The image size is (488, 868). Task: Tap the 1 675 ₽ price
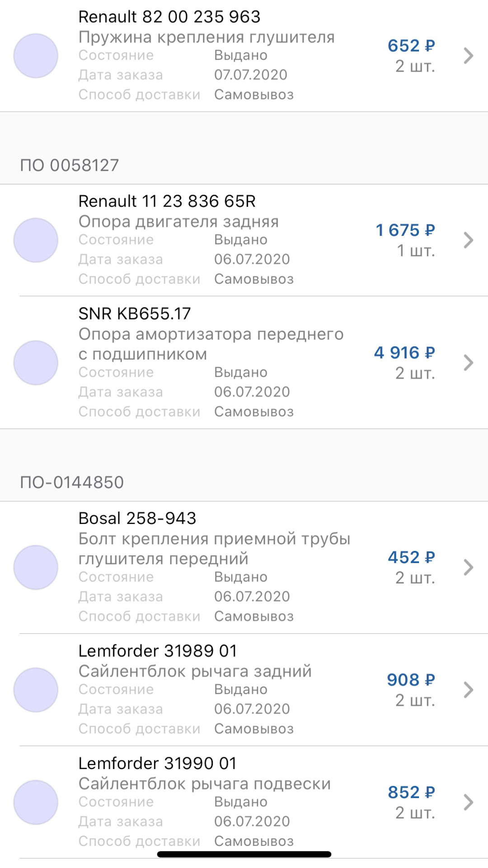405,230
